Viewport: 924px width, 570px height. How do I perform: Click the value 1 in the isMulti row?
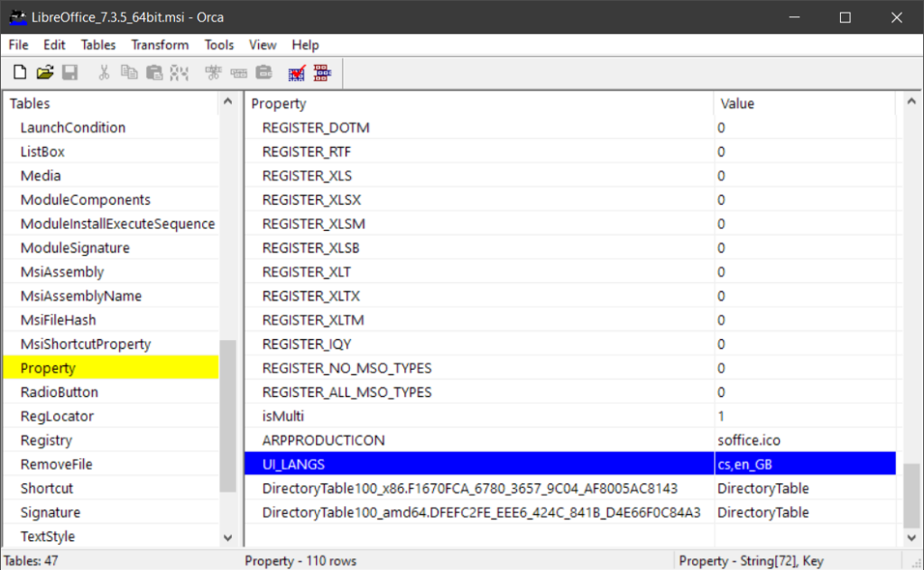[x=805, y=417]
